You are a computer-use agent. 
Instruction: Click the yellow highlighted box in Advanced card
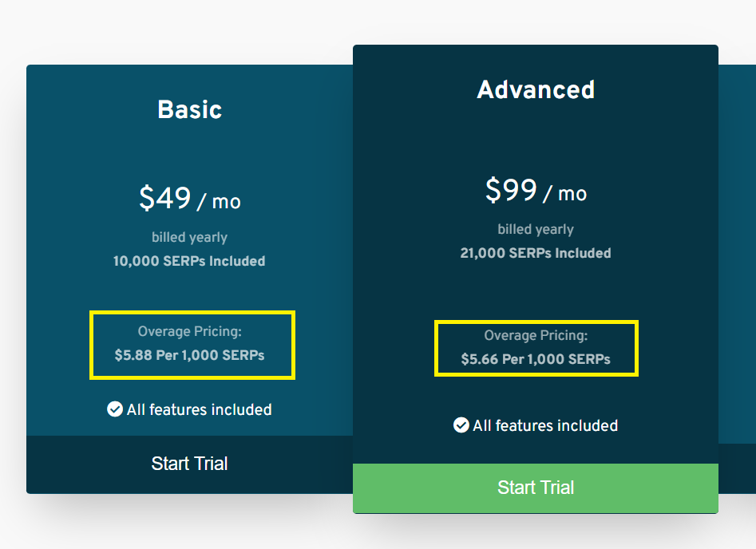tap(536, 349)
